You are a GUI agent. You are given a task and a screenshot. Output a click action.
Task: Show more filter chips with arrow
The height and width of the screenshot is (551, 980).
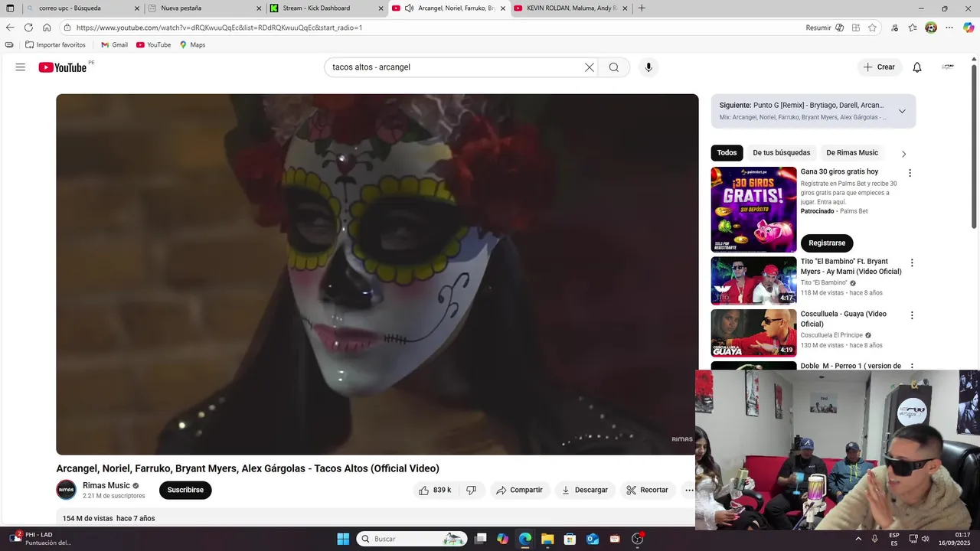tap(903, 154)
